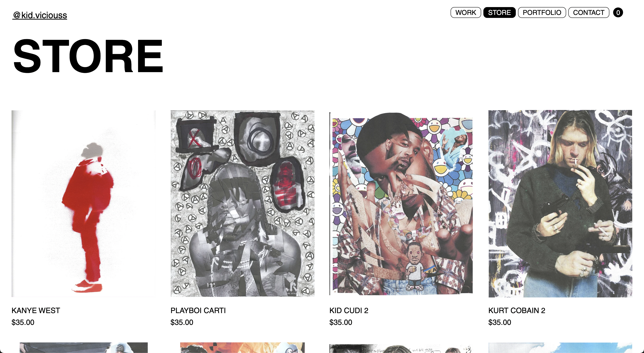The width and height of the screenshot is (644, 353).
Task: Click the PLAYBOI CARTI product title
Action: (x=198, y=311)
